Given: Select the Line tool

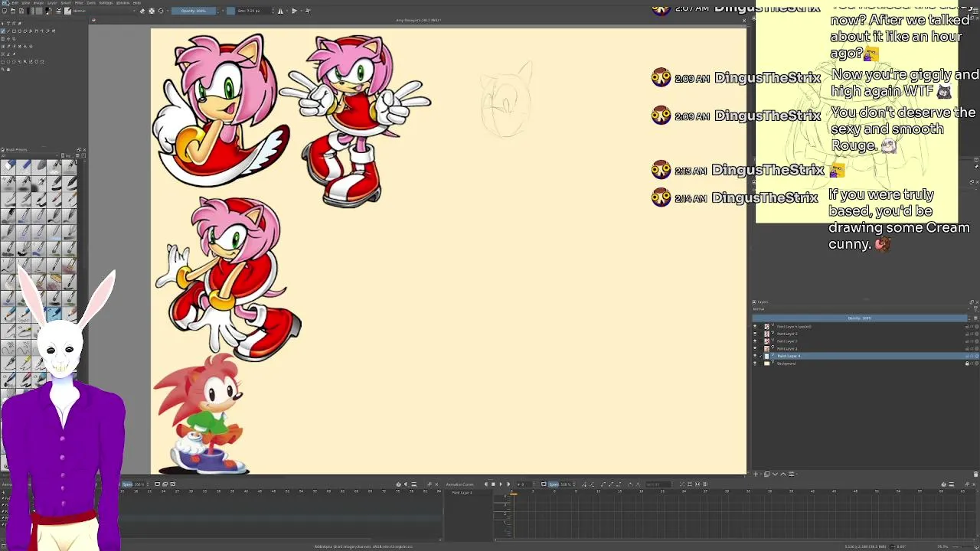Looking at the screenshot, I should pos(8,31).
